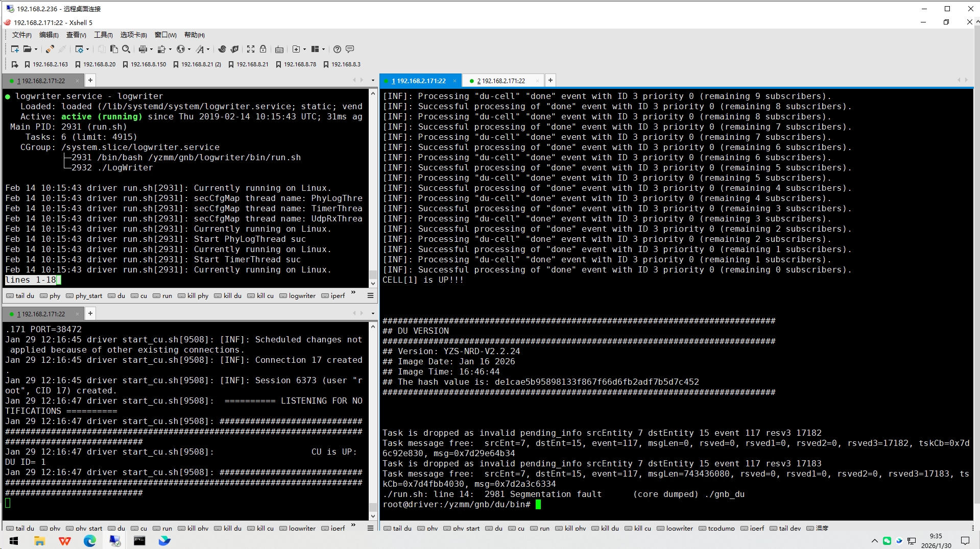Open the virtual keyboard toolbar icon
This screenshot has width=980, height=549.
pyautogui.click(x=279, y=49)
